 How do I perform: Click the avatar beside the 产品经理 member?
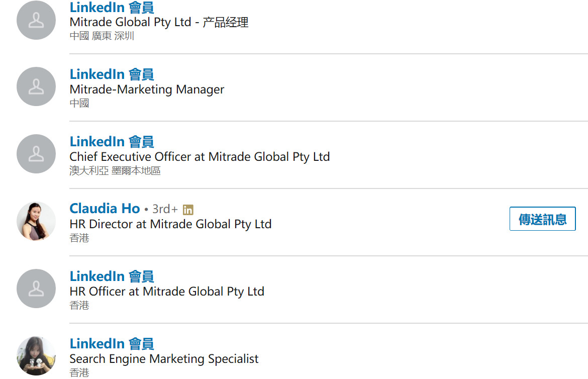tap(36, 20)
